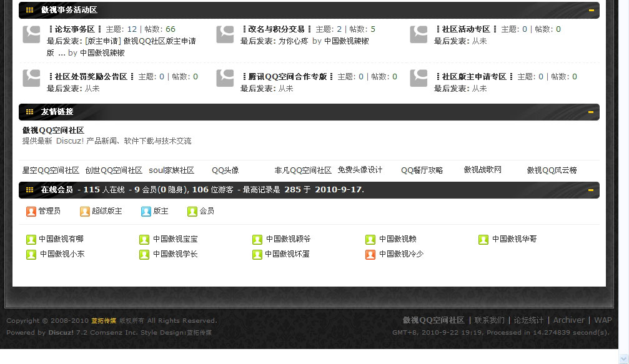The height and width of the screenshot is (364, 629).
Task: Collapse the 傲视事务活动区 section
Action: tap(591, 10)
